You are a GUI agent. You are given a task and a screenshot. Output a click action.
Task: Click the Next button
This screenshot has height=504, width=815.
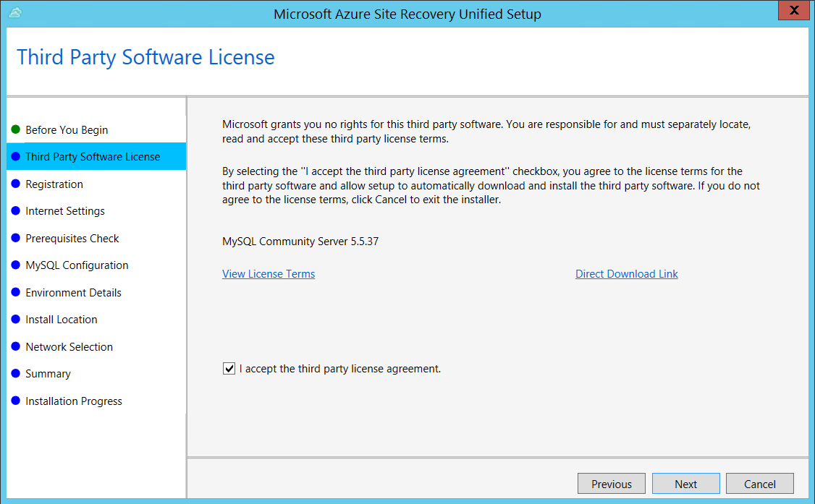point(685,483)
